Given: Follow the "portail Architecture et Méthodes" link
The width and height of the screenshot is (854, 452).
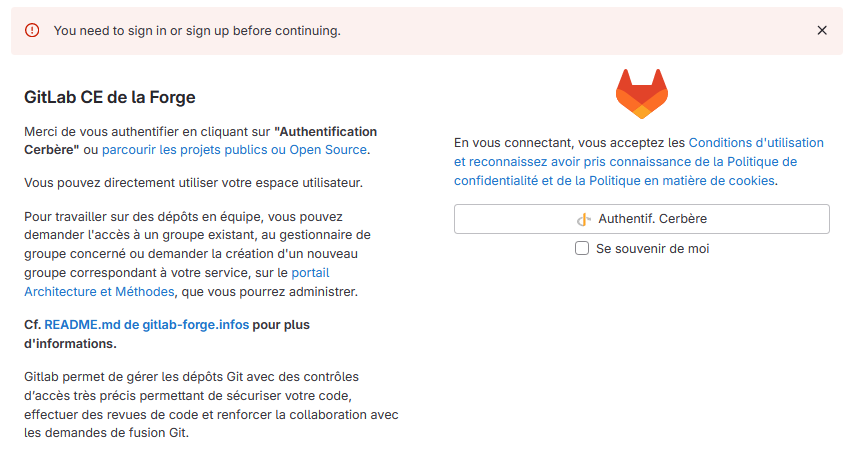Looking at the screenshot, I should coord(99,291).
